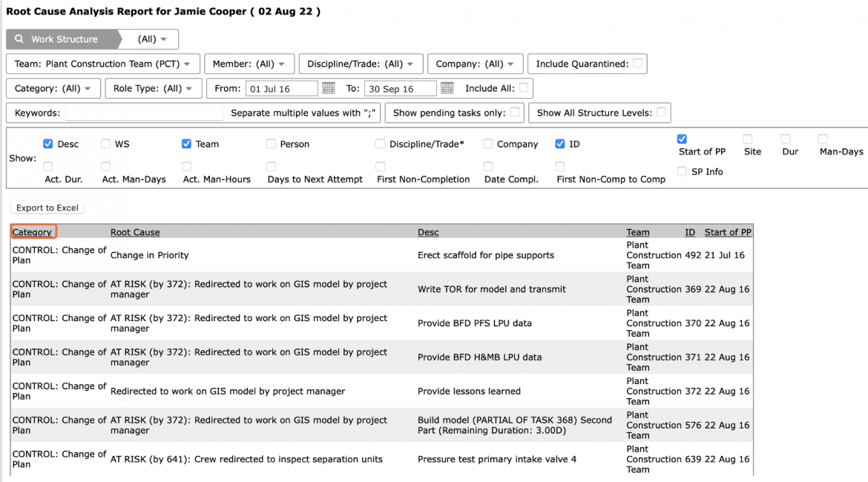Sort by the Category column header
This screenshot has height=482, width=868.
click(x=32, y=232)
